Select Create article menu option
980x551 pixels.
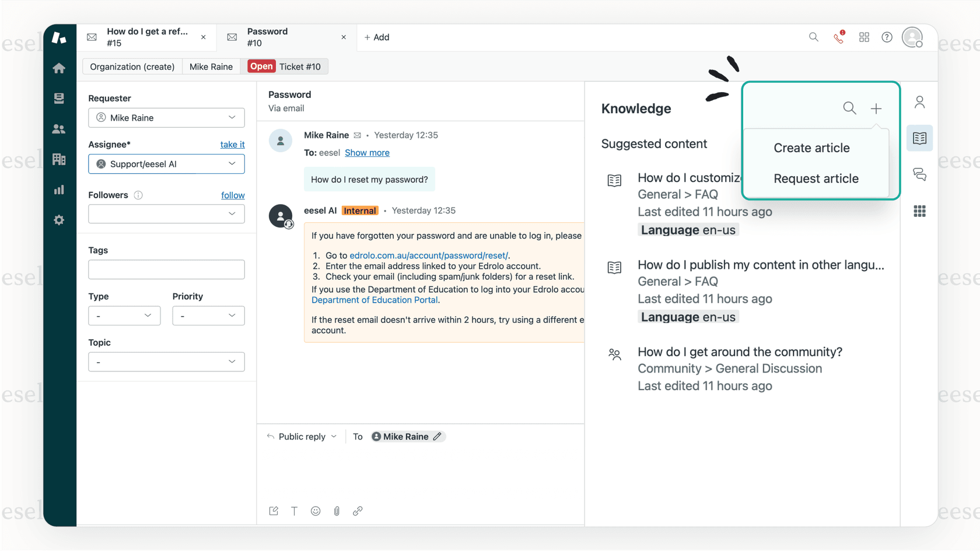(811, 148)
